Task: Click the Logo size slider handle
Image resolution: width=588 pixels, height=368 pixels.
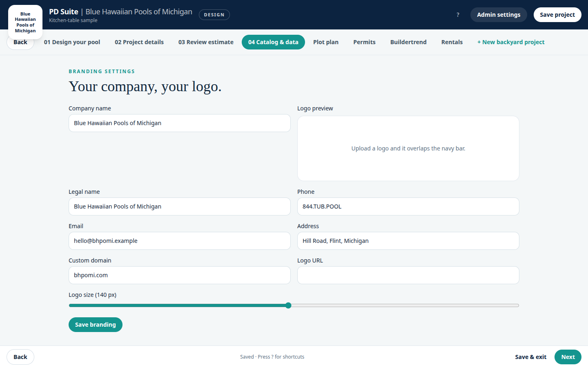Action: [x=288, y=305]
